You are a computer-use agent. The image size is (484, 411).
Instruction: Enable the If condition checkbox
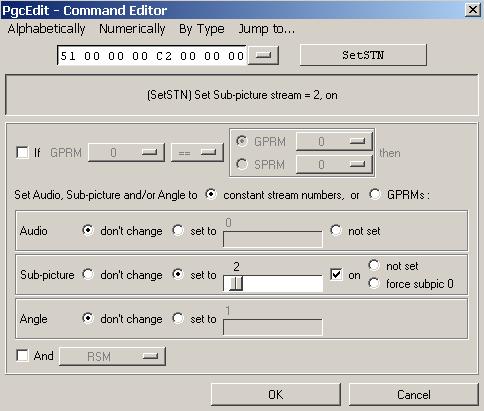pos(22,153)
